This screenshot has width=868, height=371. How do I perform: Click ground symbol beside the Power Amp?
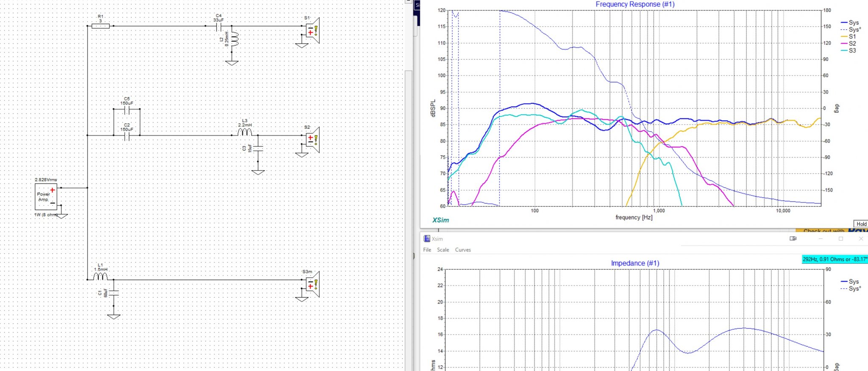(x=62, y=216)
